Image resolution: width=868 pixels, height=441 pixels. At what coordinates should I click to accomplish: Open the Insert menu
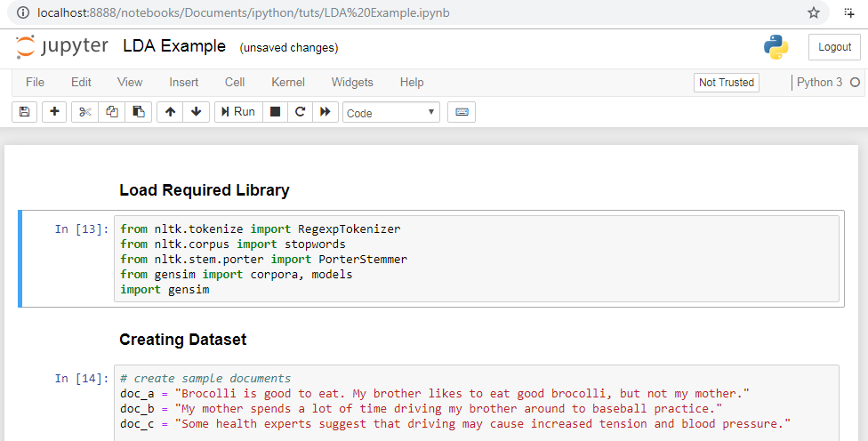click(x=184, y=82)
